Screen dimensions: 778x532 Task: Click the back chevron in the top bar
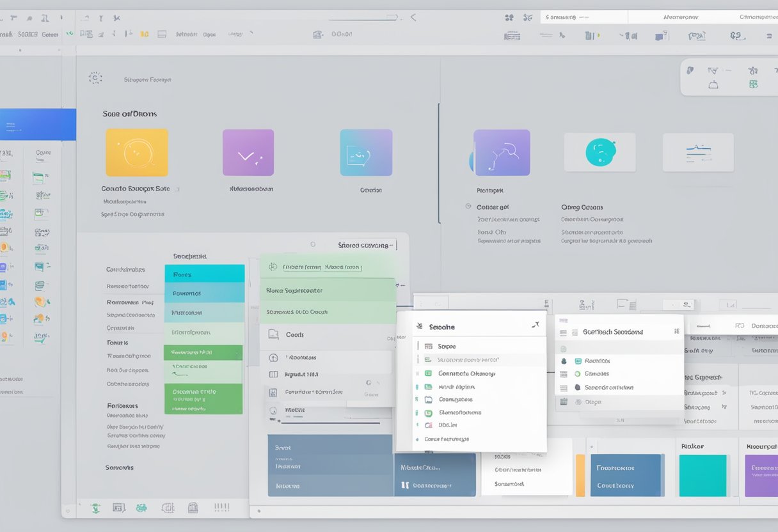[413, 17]
